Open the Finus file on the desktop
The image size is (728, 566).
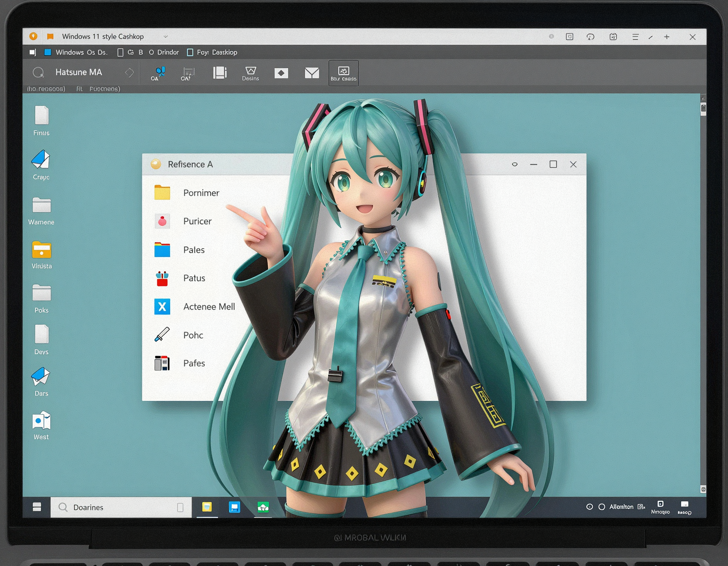[x=41, y=120]
